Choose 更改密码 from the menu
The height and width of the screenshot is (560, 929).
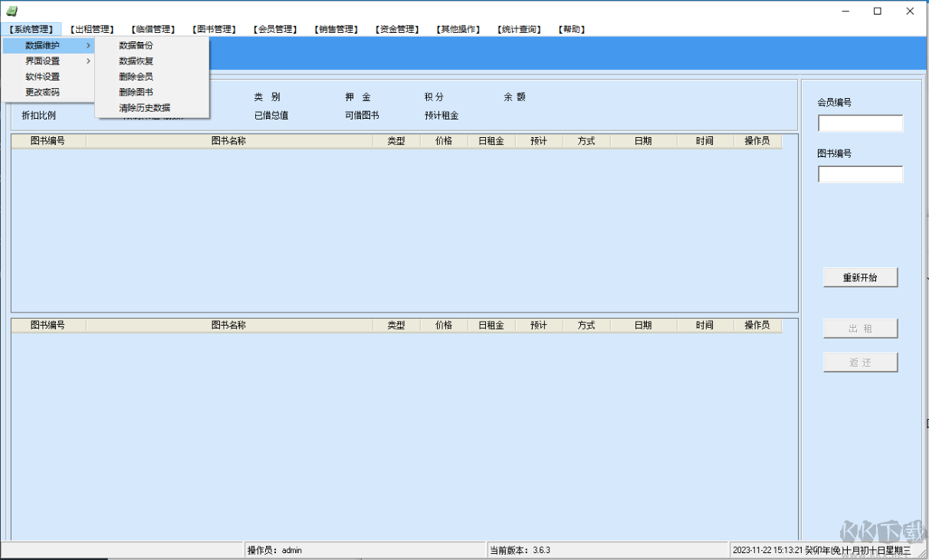[49, 92]
